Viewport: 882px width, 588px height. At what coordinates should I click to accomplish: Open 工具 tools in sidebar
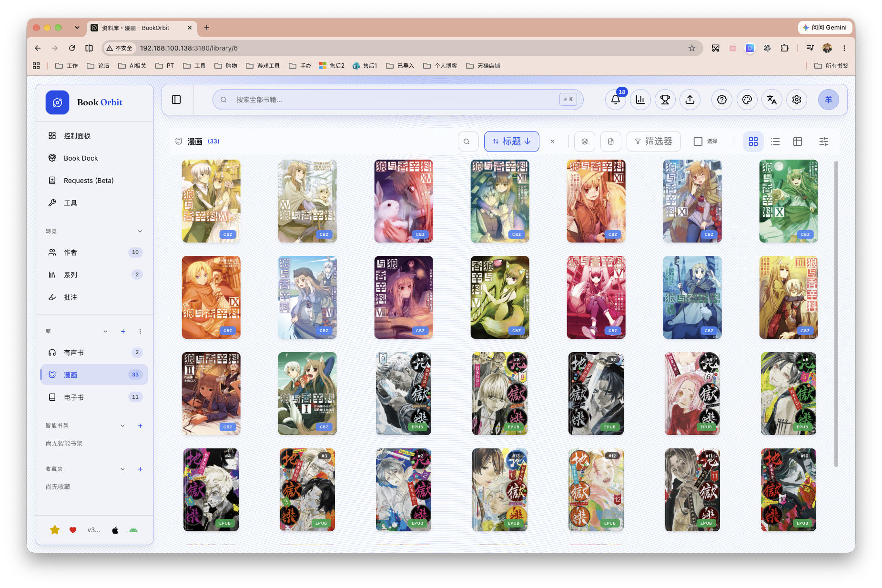(x=94, y=203)
